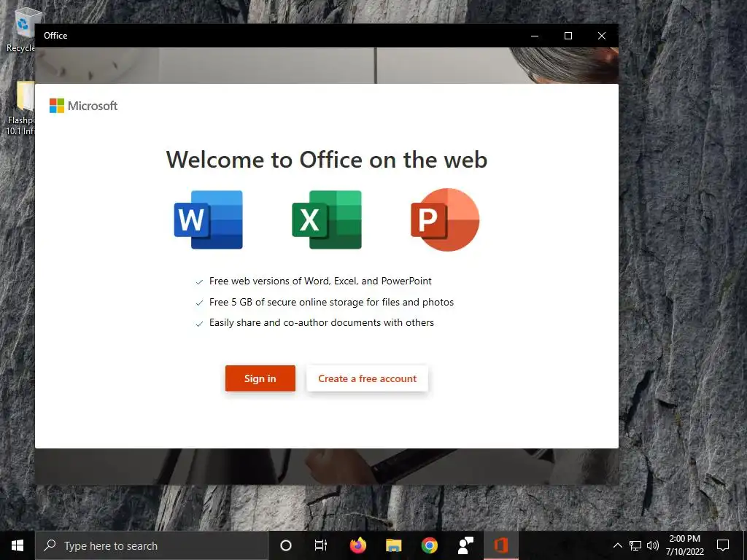Open network status in system tray

(635, 545)
